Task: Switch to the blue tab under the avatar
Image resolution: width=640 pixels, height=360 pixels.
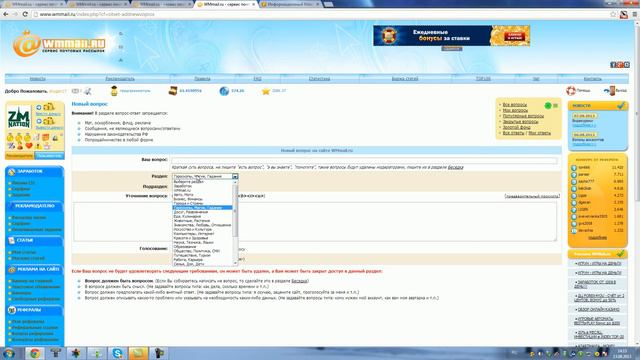Action: (x=49, y=156)
